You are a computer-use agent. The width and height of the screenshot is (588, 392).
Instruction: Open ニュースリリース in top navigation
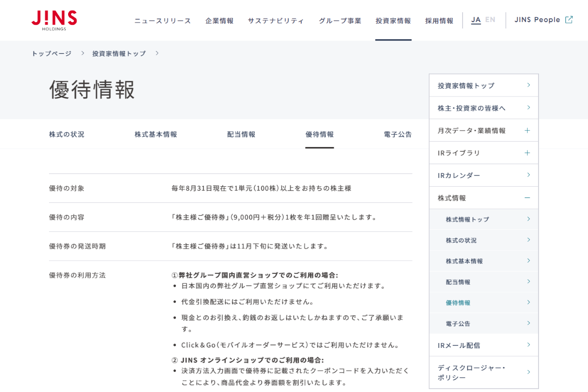163,21
